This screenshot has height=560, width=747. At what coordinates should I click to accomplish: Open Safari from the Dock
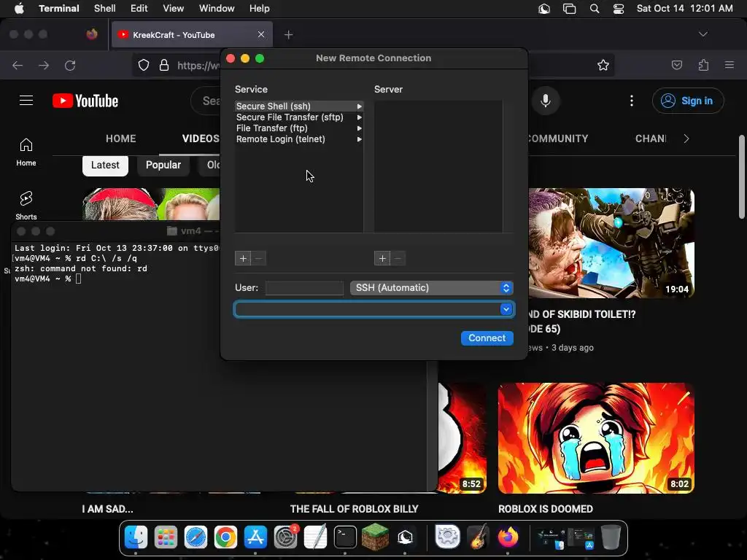point(196,537)
